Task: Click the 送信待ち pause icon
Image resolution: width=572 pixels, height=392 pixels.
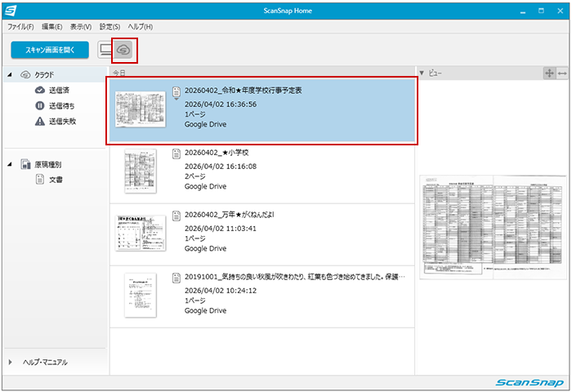Action: 40,105
